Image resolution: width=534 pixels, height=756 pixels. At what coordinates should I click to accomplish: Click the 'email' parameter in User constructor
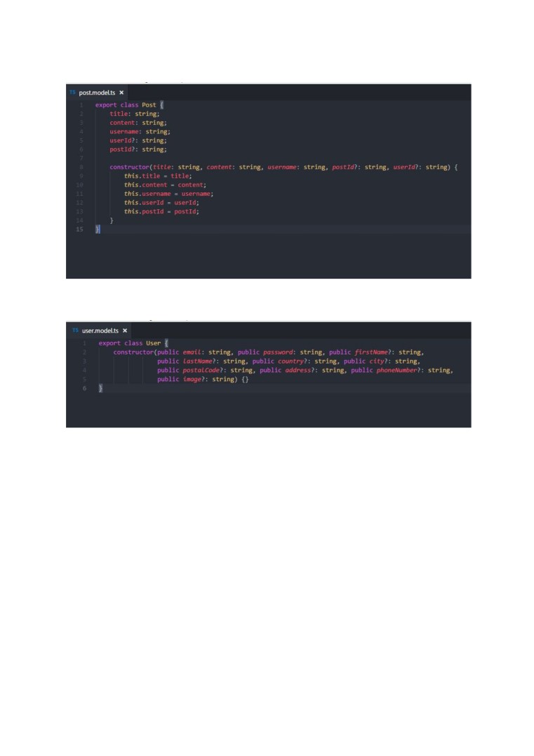tap(192, 352)
